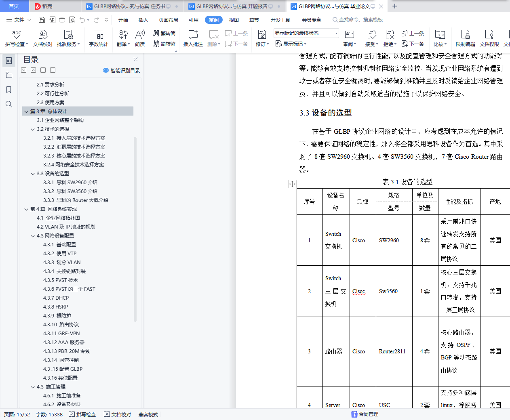The height and width of the screenshot is (420, 510).
Task: Click the print icon in quick toolbar
Action: [62, 20]
